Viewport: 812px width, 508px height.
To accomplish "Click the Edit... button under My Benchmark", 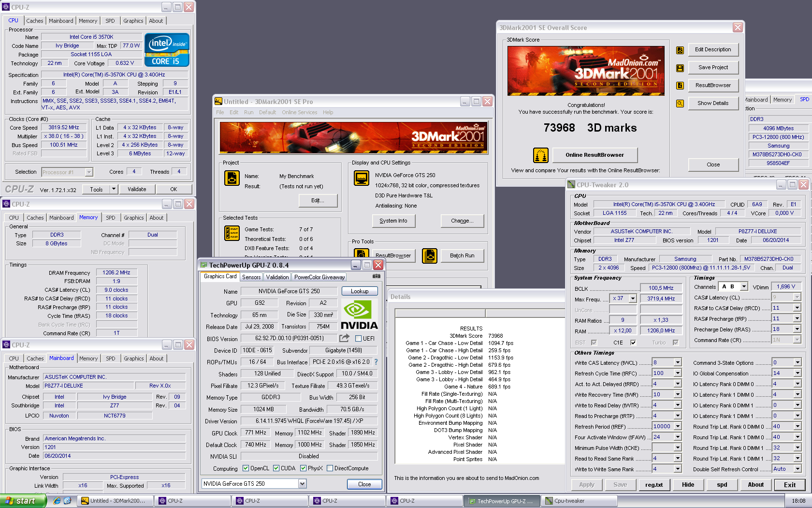I will pyautogui.click(x=318, y=200).
